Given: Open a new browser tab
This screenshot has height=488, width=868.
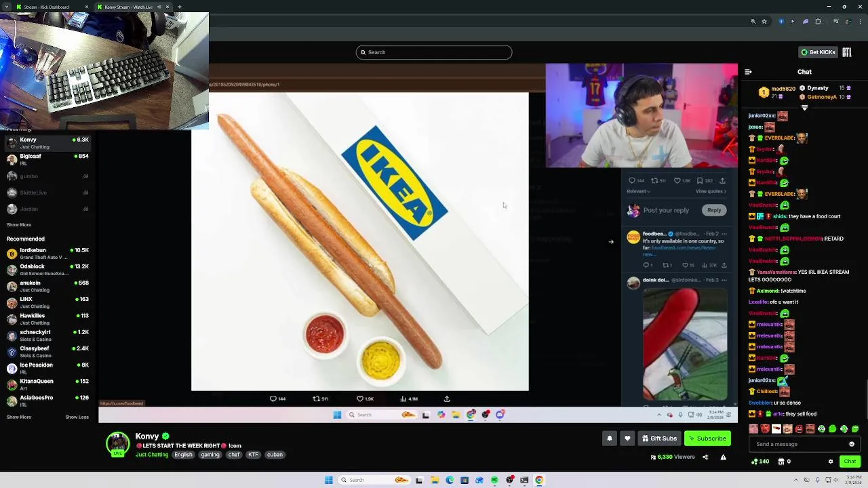Looking at the screenshot, I should [x=180, y=7].
